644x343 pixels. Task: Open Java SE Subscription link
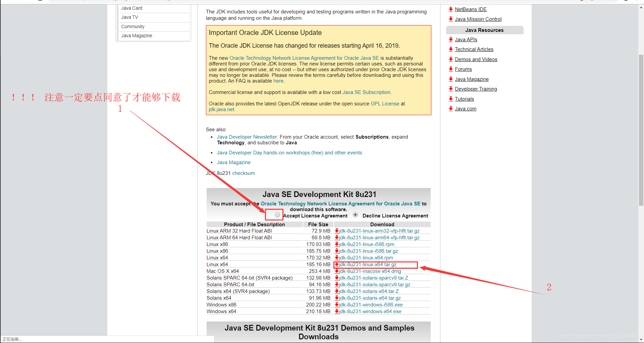(366, 92)
